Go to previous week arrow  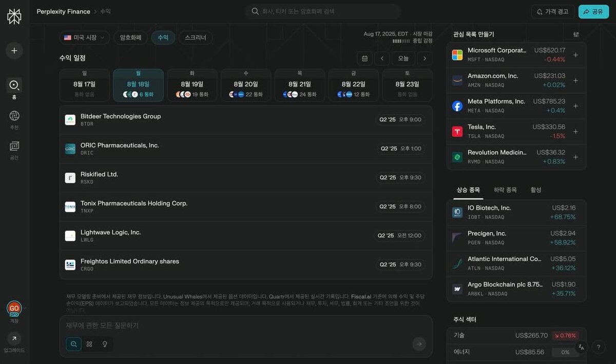point(382,58)
